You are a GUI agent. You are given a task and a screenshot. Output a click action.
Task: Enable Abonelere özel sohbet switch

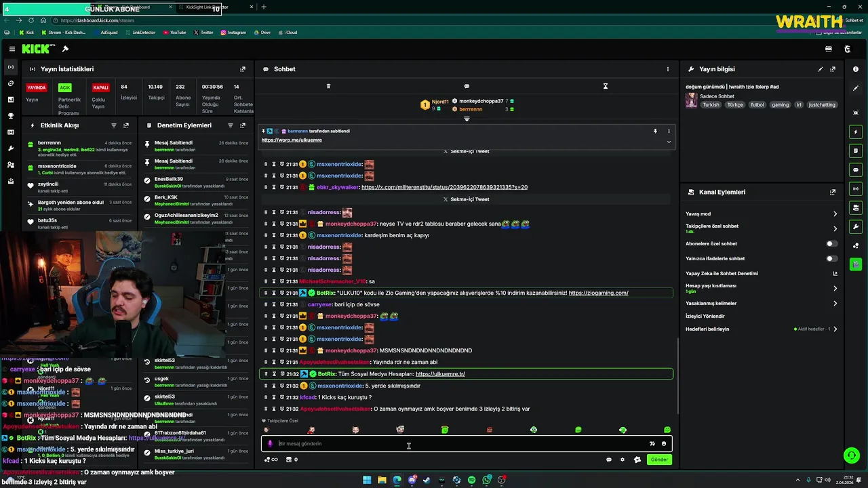[x=831, y=243]
